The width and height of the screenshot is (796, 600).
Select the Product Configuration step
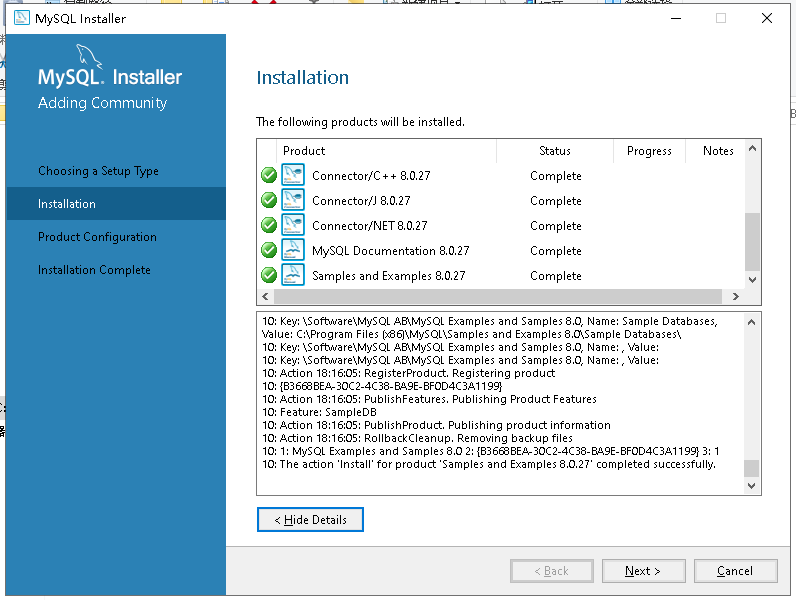tap(97, 237)
